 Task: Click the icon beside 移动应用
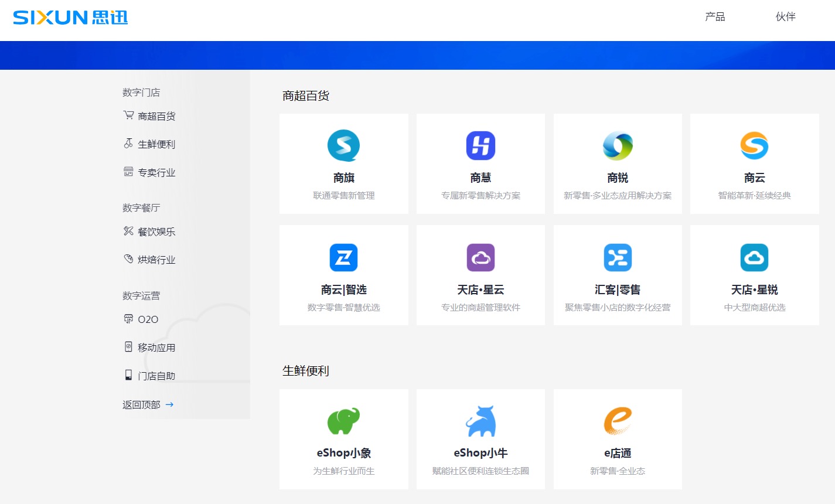[x=128, y=347]
